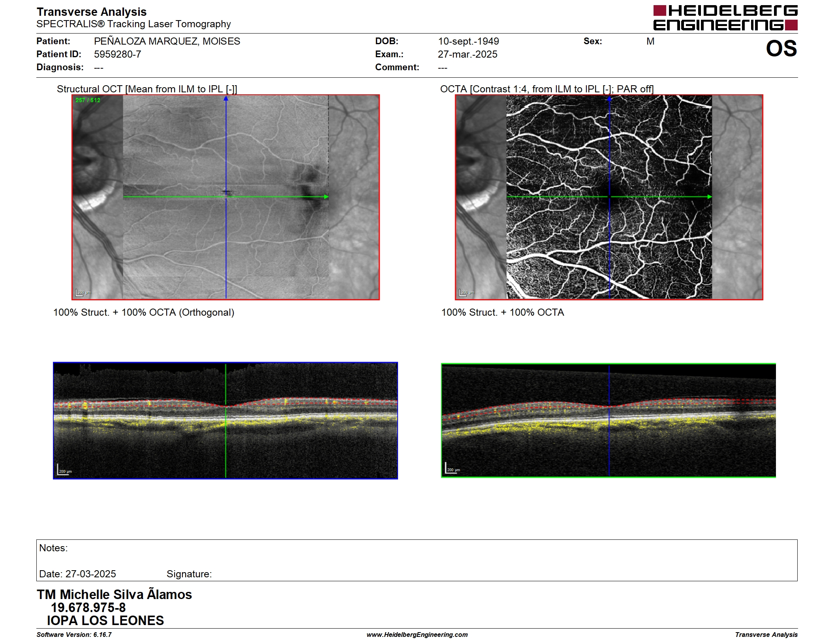Click the right 100% Struct. + 100% OCTA label
Viewport: 834px width, 644px height.
point(503,313)
